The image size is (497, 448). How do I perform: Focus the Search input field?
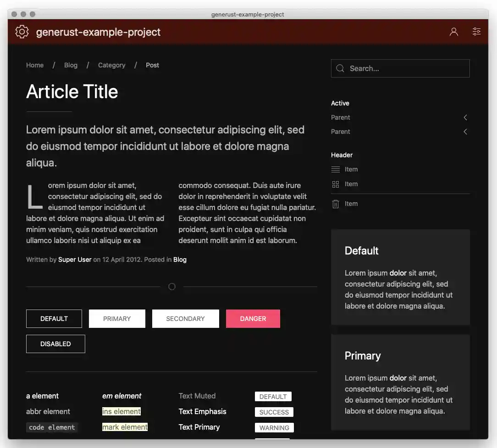tap(406, 68)
